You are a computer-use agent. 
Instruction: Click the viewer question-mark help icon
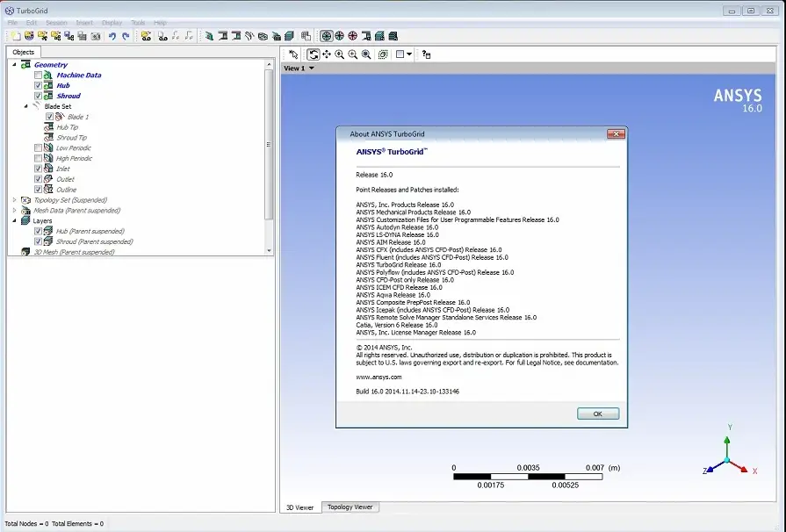(x=426, y=54)
